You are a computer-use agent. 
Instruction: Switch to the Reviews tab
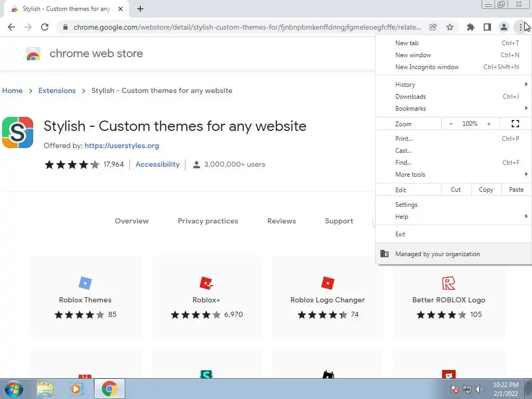point(282,221)
